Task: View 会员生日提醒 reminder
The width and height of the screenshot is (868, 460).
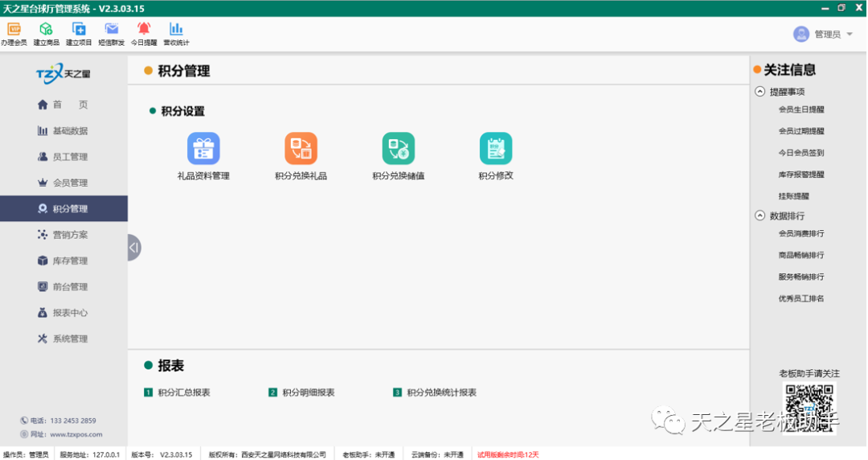Action: click(801, 109)
